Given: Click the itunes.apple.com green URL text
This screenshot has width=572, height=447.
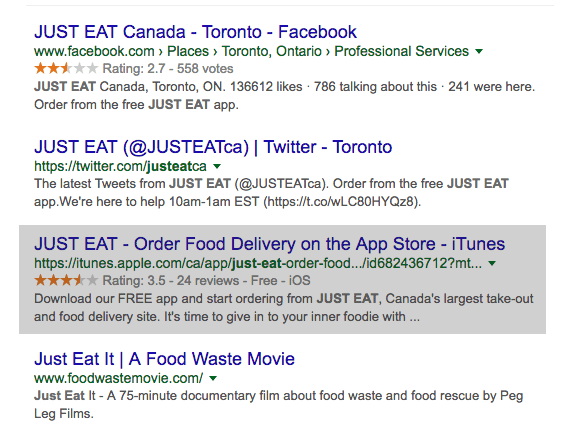Looking at the screenshot, I should [258, 263].
